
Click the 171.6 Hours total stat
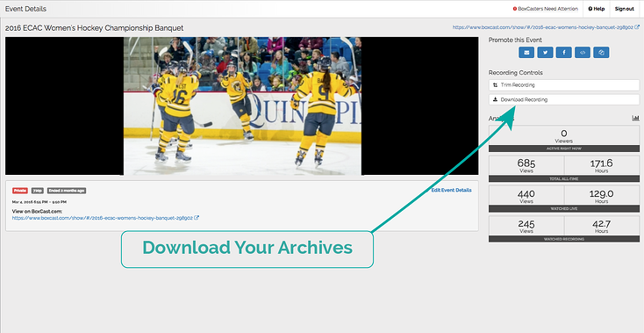pos(602,166)
